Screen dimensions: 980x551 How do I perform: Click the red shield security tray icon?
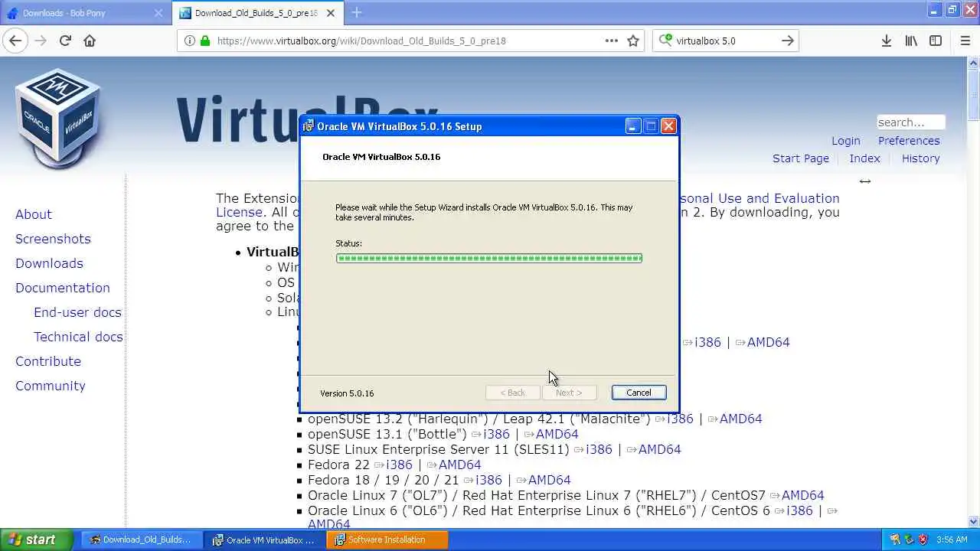923,540
